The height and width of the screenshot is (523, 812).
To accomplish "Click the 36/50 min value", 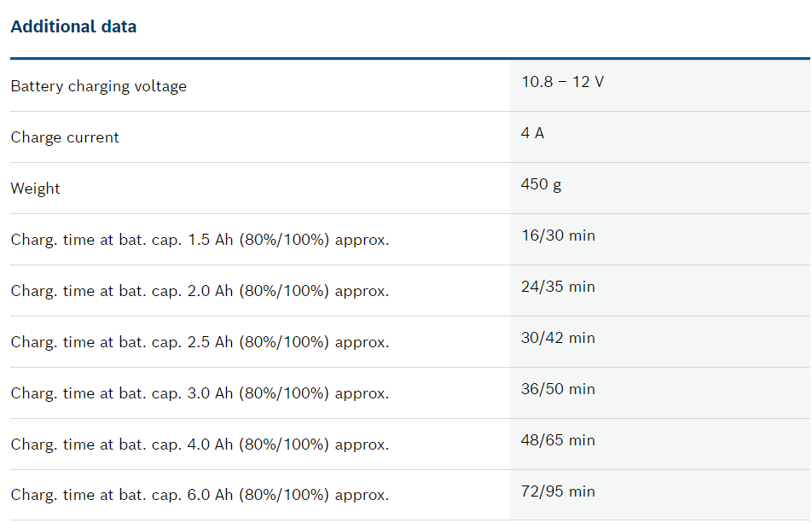I will click(x=558, y=389).
